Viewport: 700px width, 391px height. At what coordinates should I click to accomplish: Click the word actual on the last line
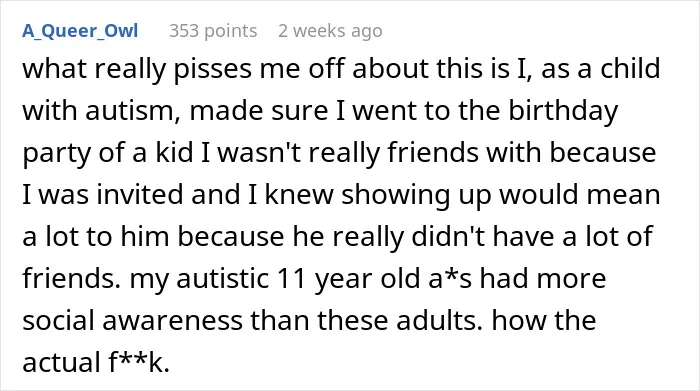coord(62,362)
